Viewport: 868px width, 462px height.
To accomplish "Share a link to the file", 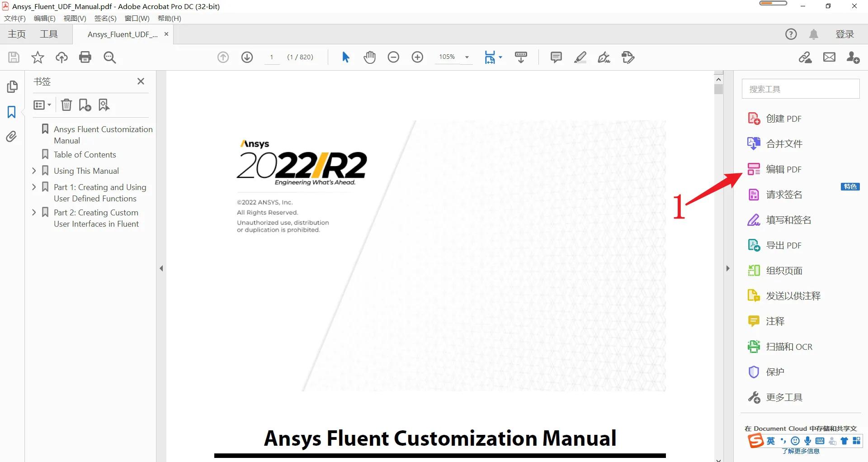I will click(805, 57).
